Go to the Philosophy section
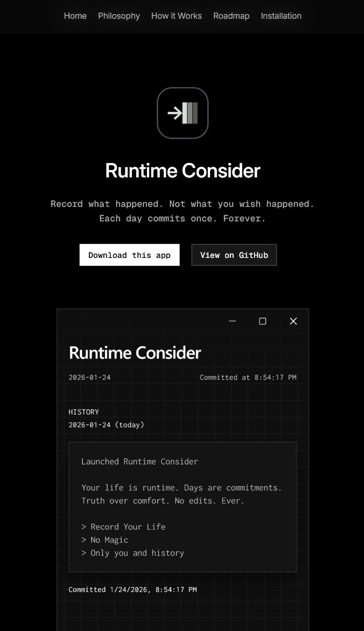 point(119,16)
